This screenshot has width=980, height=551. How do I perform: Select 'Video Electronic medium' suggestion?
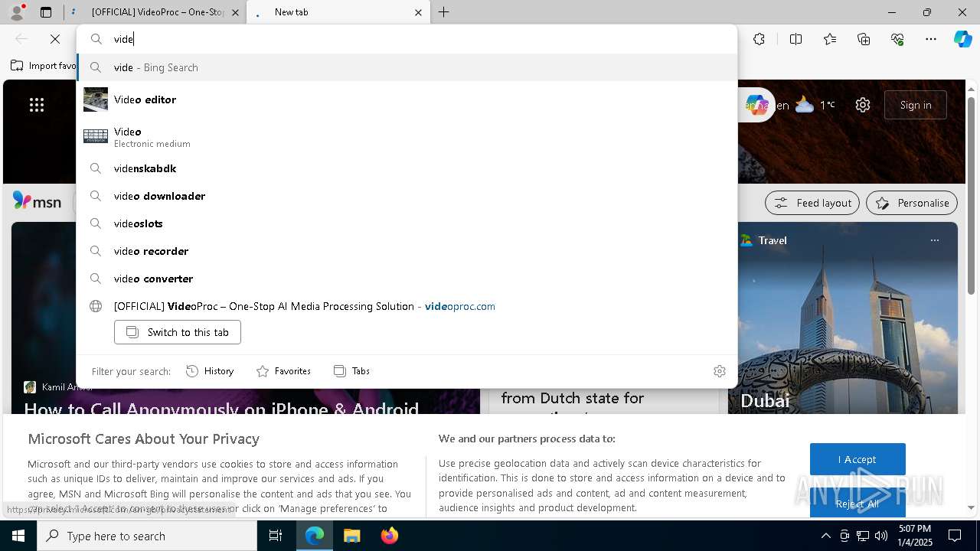pyautogui.click(x=407, y=137)
